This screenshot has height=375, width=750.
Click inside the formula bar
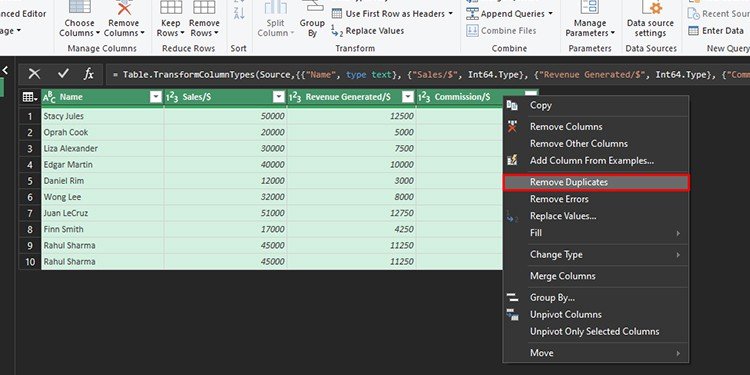[x=428, y=74]
